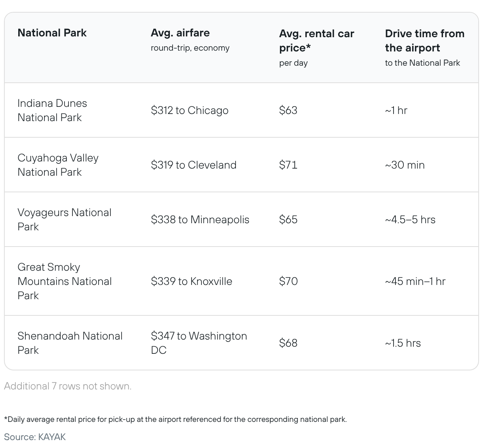Click the $71 rental car price cell
This screenshot has height=448, width=483.
coord(288,165)
